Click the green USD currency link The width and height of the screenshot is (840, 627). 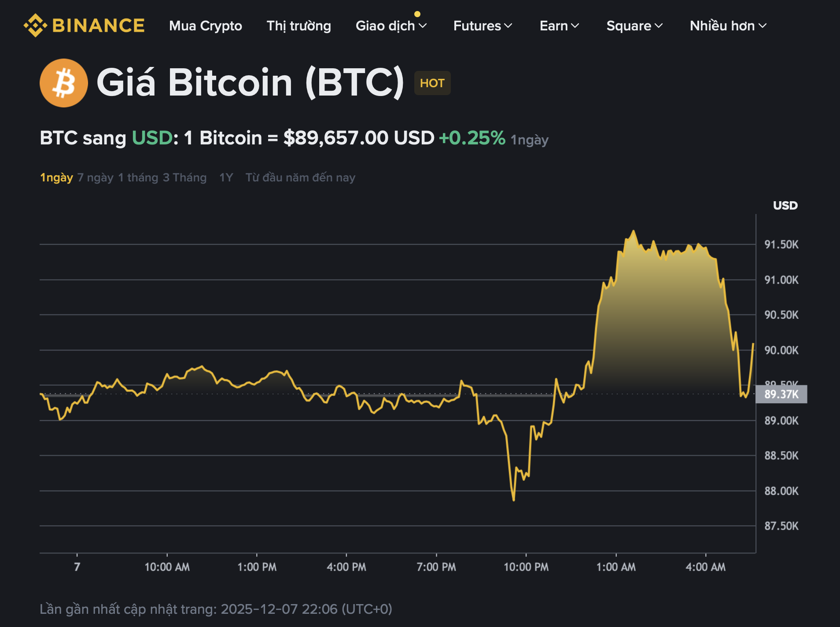tap(152, 138)
